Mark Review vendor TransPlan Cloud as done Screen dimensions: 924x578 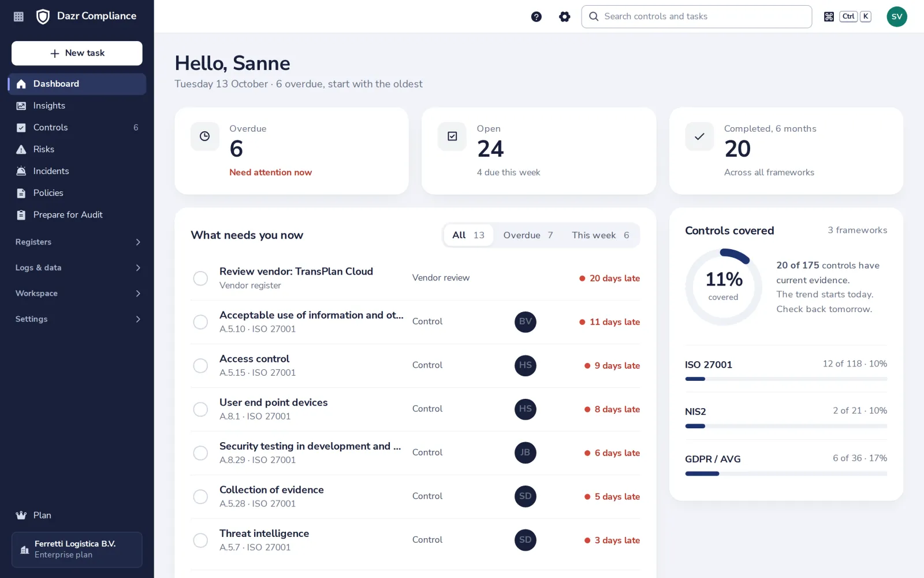tap(200, 279)
